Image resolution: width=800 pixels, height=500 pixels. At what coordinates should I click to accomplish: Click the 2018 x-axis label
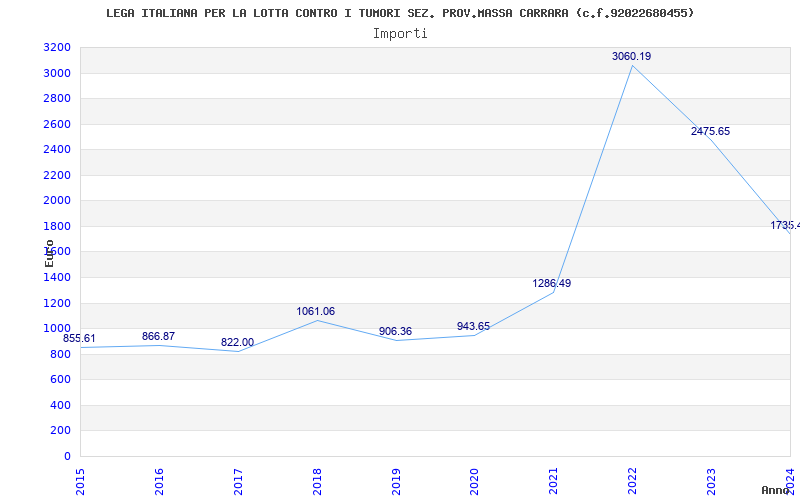point(317,482)
